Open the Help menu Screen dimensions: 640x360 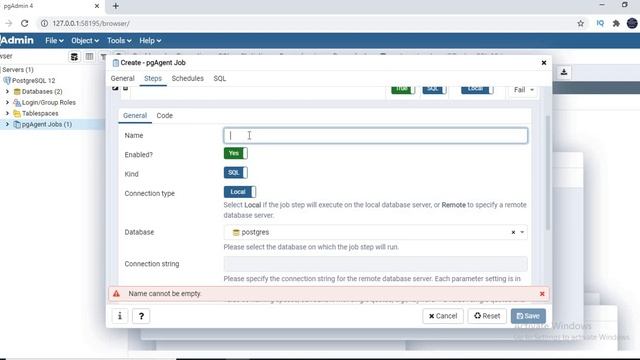tap(150, 41)
